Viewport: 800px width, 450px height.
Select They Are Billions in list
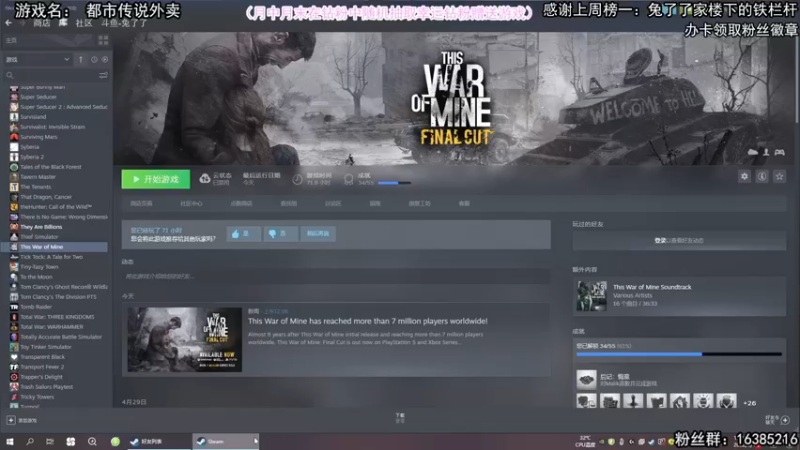tap(41, 227)
